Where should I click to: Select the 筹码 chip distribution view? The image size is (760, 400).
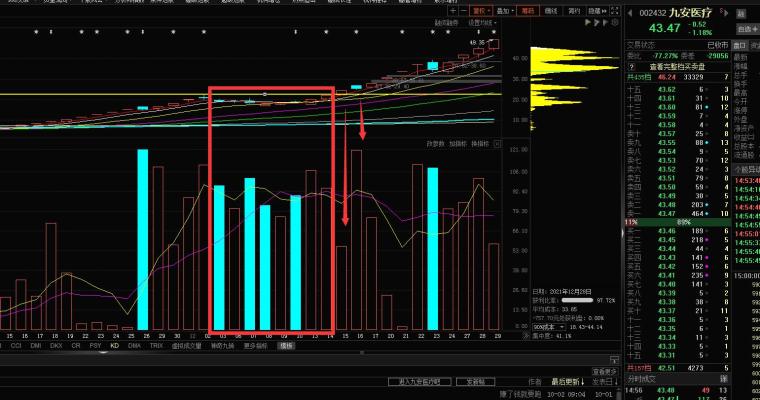tap(527, 11)
